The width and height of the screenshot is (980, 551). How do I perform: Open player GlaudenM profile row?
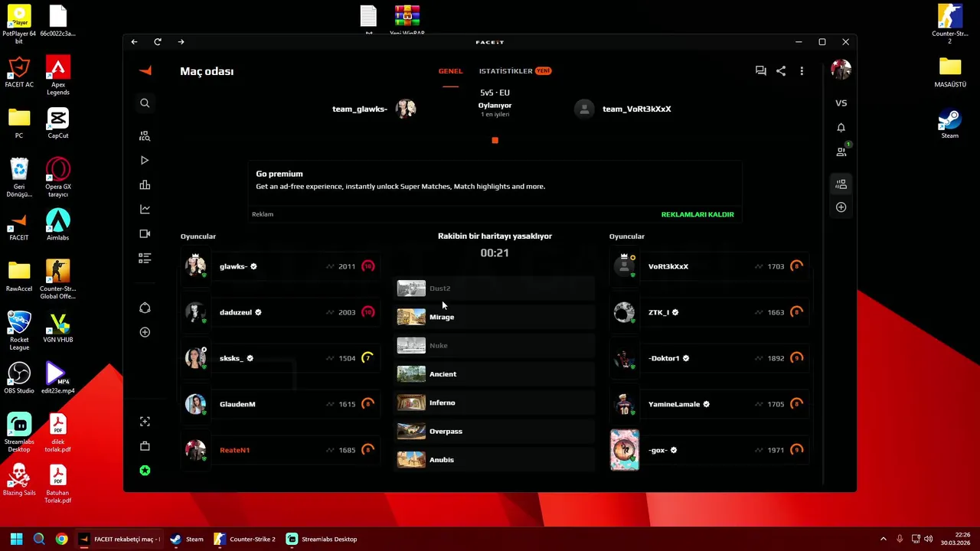[280, 404]
